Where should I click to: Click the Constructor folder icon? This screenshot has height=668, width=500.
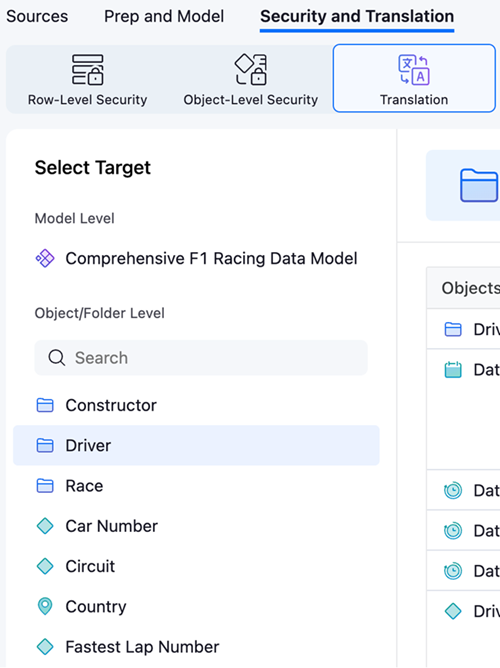tap(45, 405)
